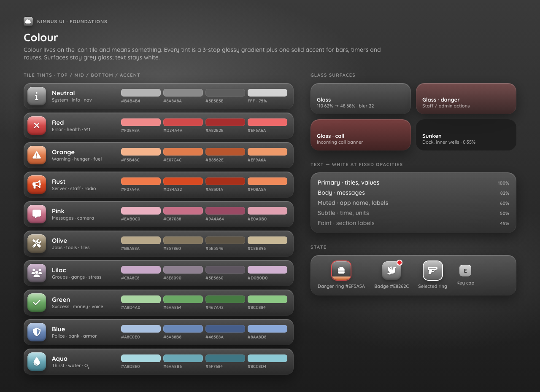Click the gun icon with selected ring
The width and height of the screenshot is (540, 392).
pos(433,271)
